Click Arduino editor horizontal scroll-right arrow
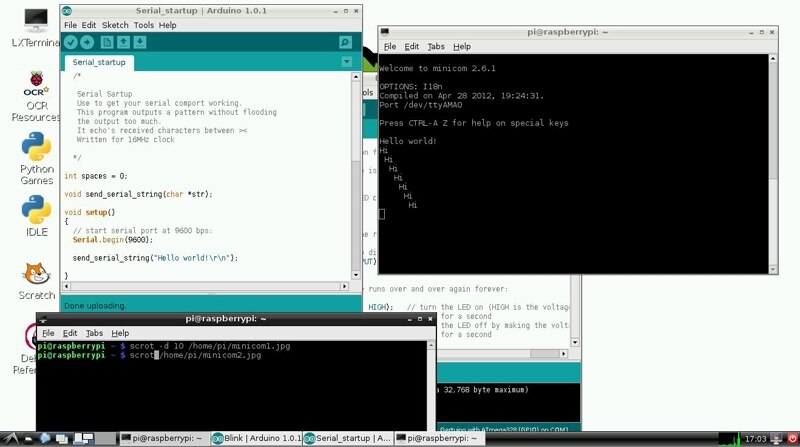The width and height of the screenshot is (800, 447). coord(344,286)
